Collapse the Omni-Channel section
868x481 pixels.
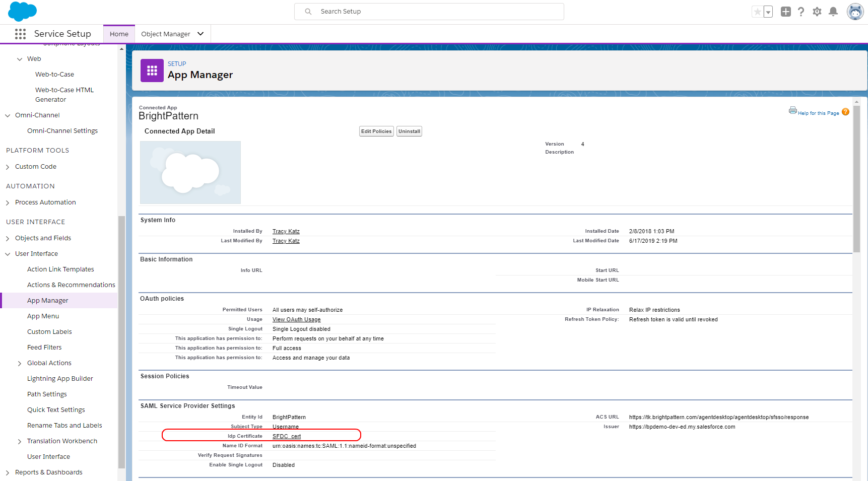click(x=8, y=115)
